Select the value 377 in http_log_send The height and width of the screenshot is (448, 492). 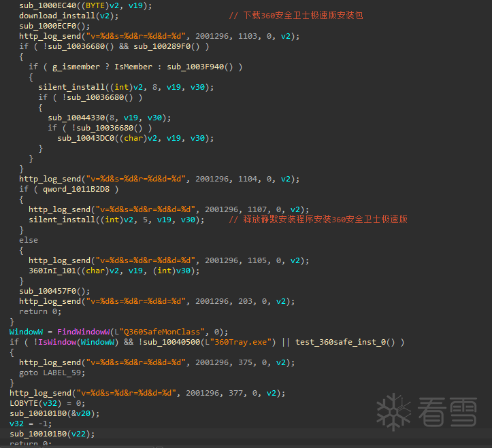(235, 393)
